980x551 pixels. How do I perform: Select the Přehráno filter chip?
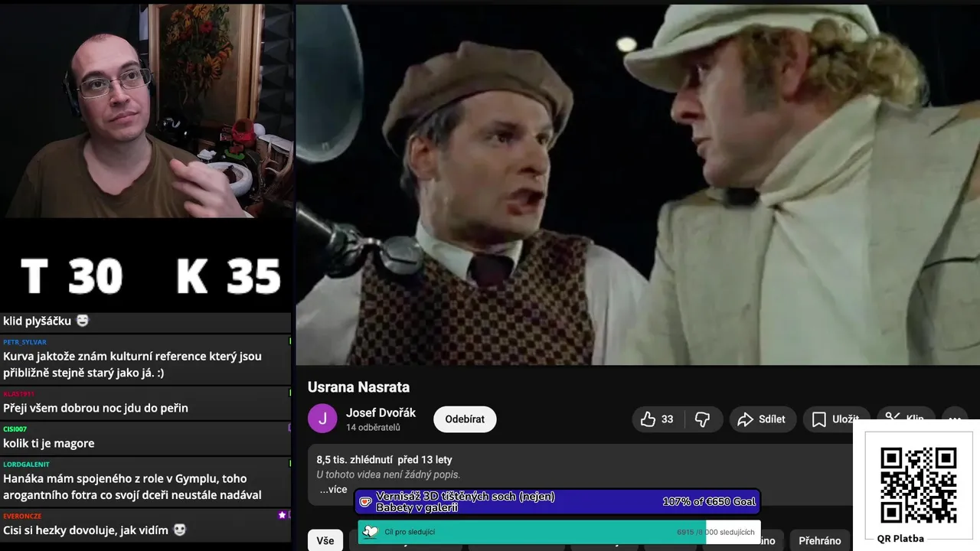[x=819, y=540]
